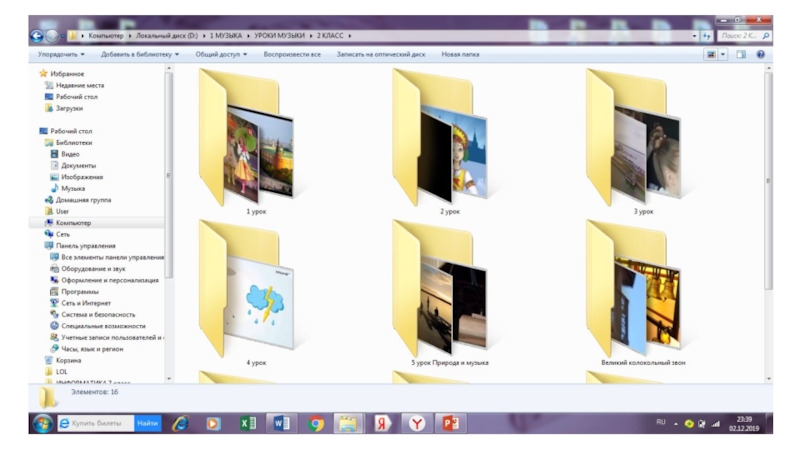Click the 'Новая папка' button
This screenshot has height=450, width=800.
[x=460, y=54]
